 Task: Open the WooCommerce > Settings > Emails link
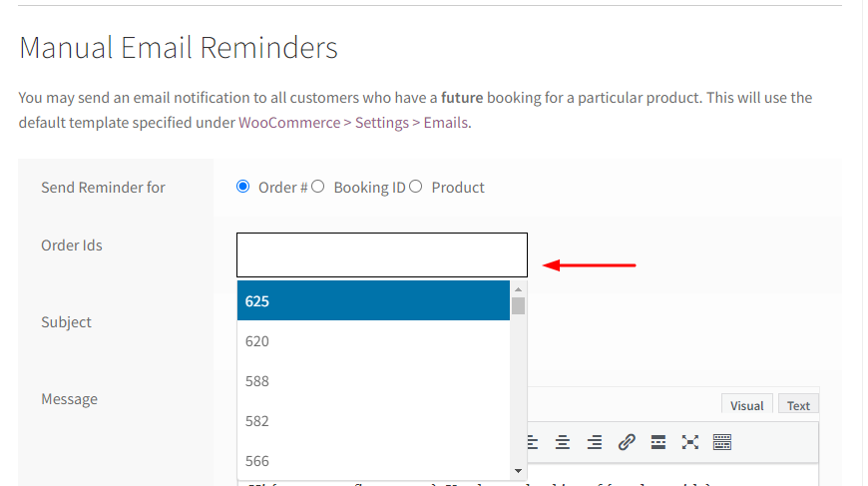tap(354, 123)
